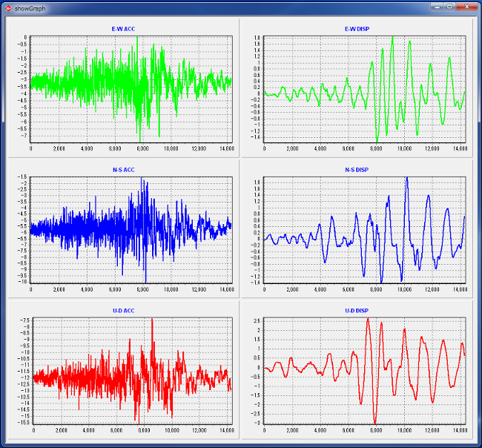Click the 4,000 x-axis label of U-D DISP
Viewport: 482px width, 448px height.
(x=320, y=430)
